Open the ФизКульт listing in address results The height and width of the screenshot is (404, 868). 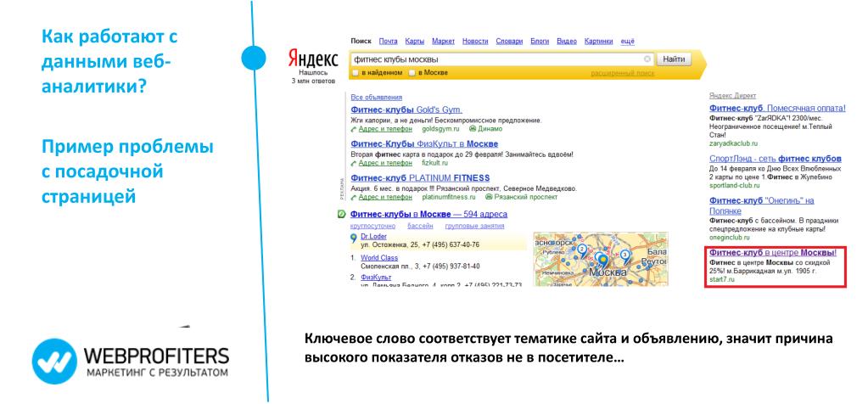coord(376,277)
